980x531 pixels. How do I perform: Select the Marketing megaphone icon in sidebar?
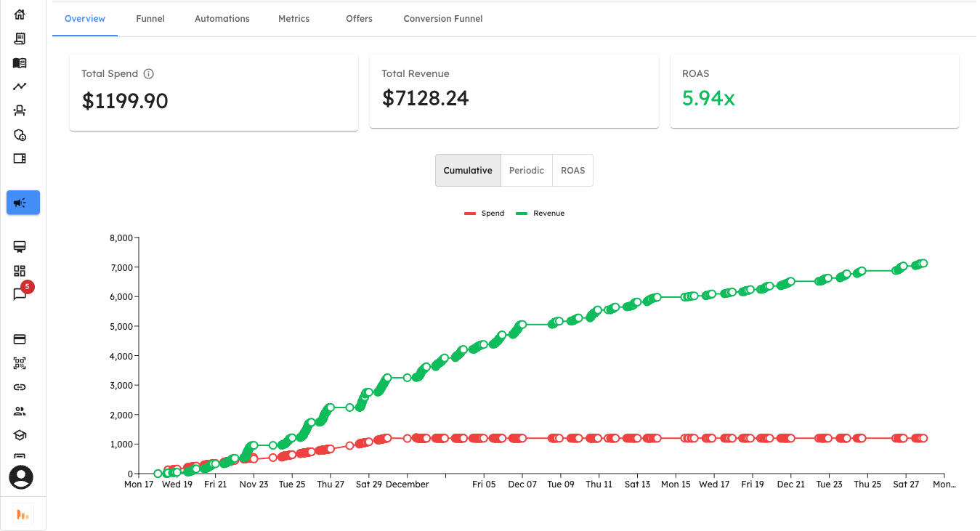(23, 203)
